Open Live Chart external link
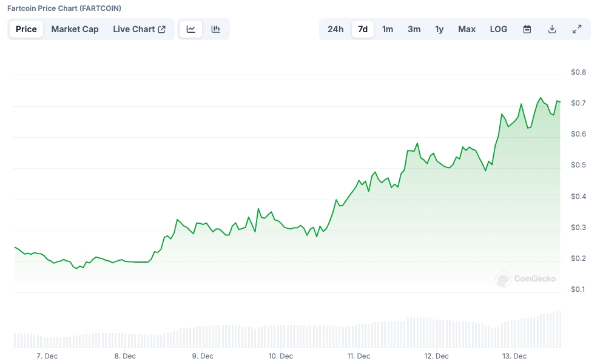 140,29
